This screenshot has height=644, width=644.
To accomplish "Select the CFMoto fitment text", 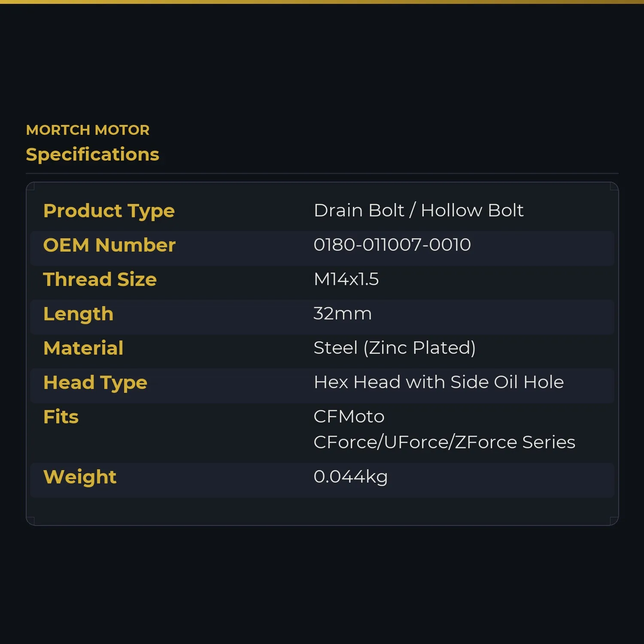I will click(x=349, y=416).
